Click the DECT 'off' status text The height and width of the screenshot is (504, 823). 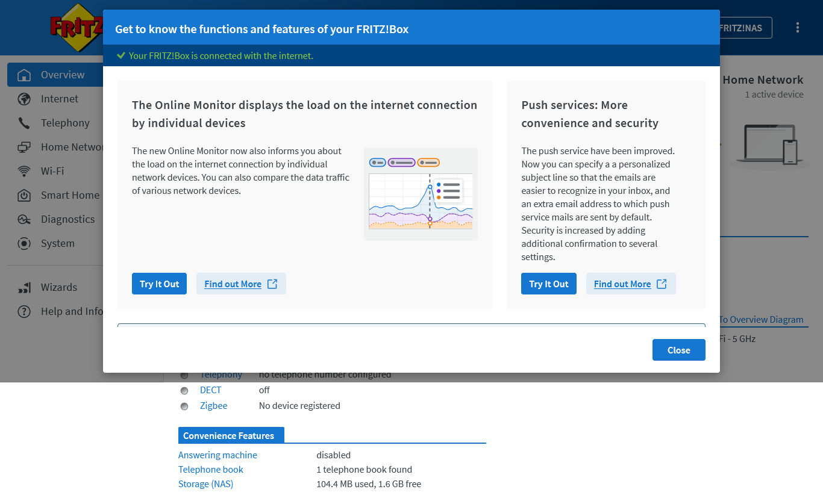264,390
